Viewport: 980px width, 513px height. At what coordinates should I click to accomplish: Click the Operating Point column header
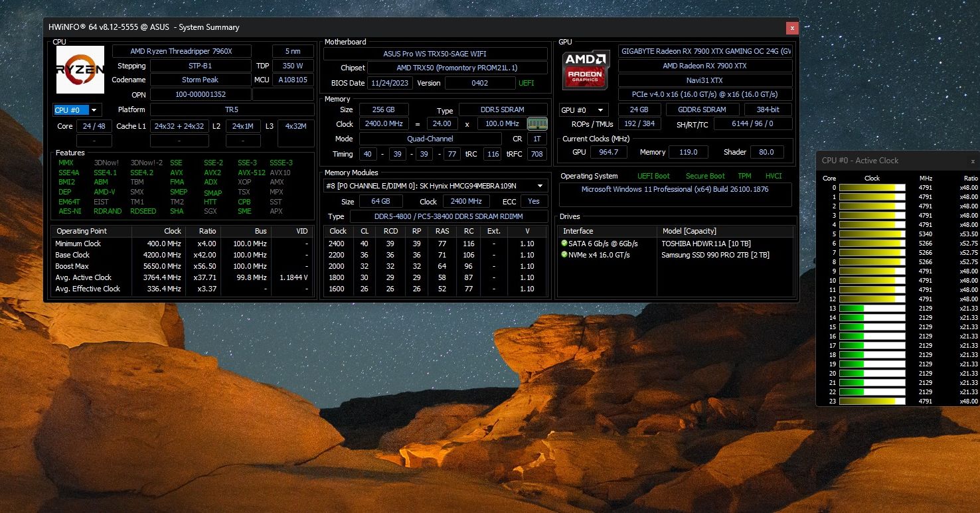(92, 231)
